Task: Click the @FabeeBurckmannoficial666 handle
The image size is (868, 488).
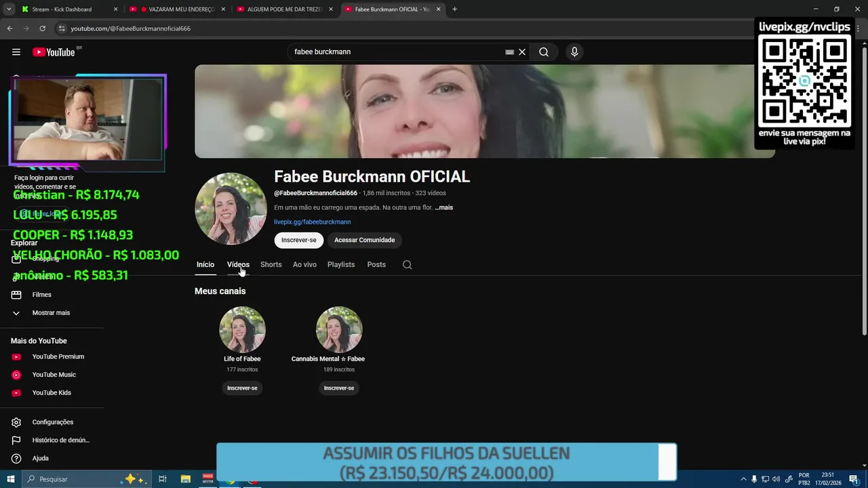Action: (315, 193)
